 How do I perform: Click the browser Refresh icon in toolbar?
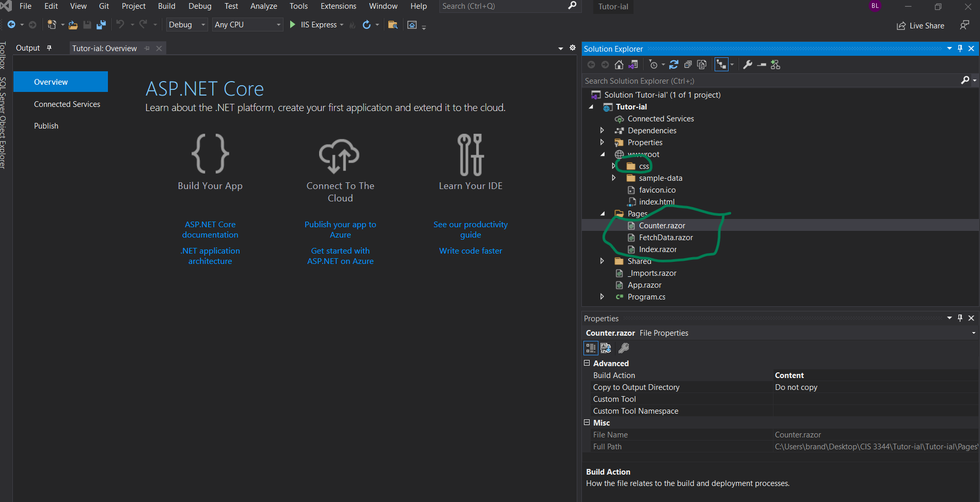(367, 25)
